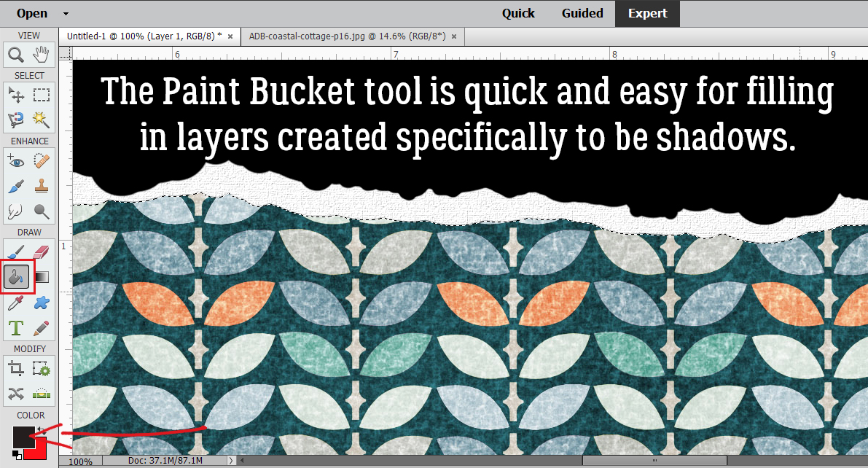Select the Gradient tool
This screenshot has width=868, height=468.
pyautogui.click(x=42, y=276)
